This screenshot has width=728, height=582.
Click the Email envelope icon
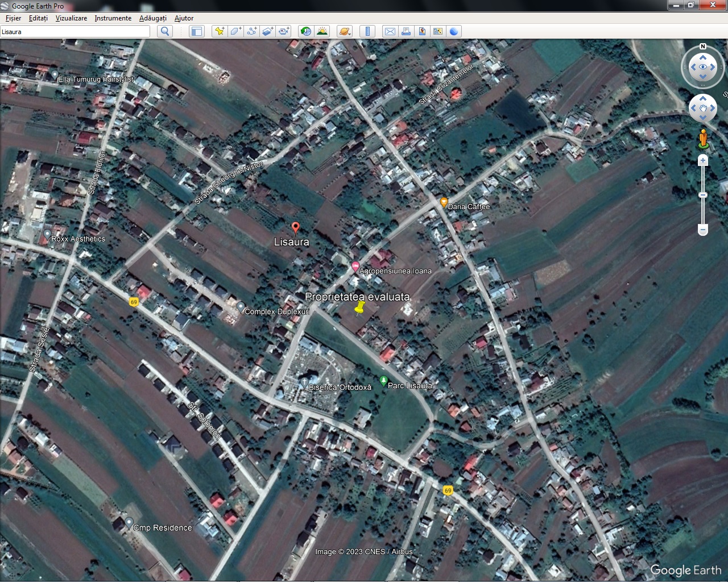390,31
